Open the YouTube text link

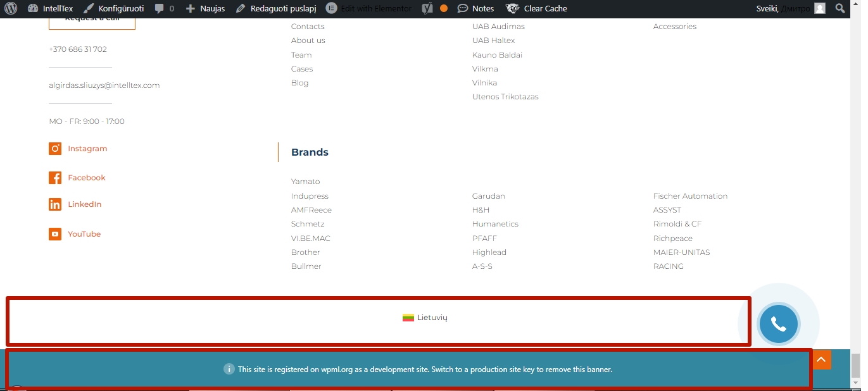pos(84,234)
